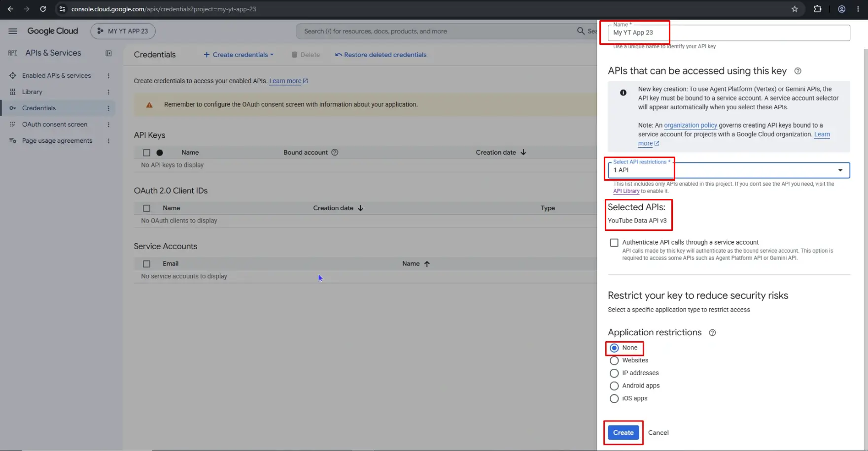The width and height of the screenshot is (868, 451).
Task: Open Enabled APIs & services page
Action: click(x=56, y=76)
